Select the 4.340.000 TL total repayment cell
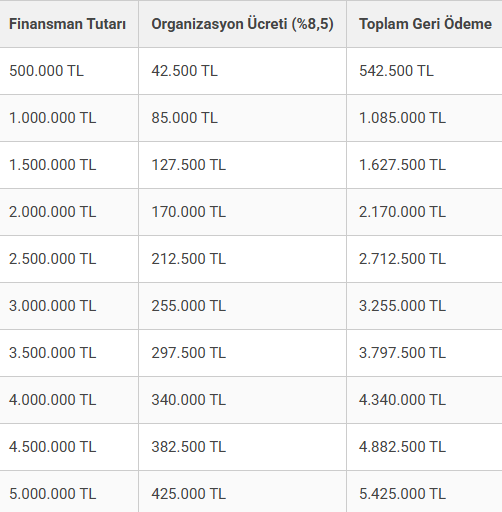This screenshot has height=512, width=502. click(x=425, y=400)
